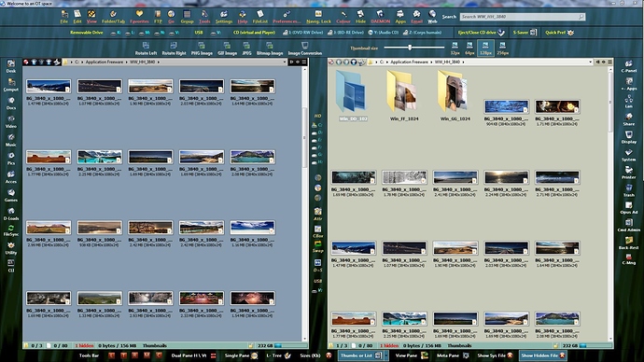Launch Cmd Admin from right sidebar
This screenshot has width=644, height=362.
629,226
